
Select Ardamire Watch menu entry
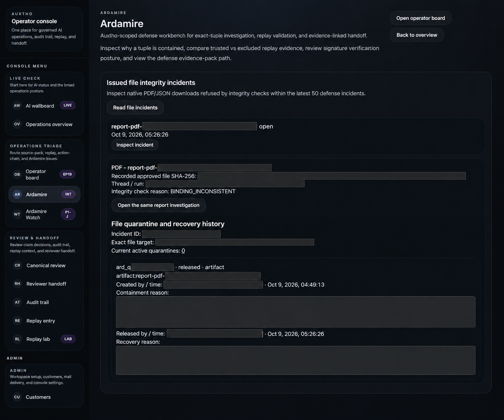(x=44, y=214)
